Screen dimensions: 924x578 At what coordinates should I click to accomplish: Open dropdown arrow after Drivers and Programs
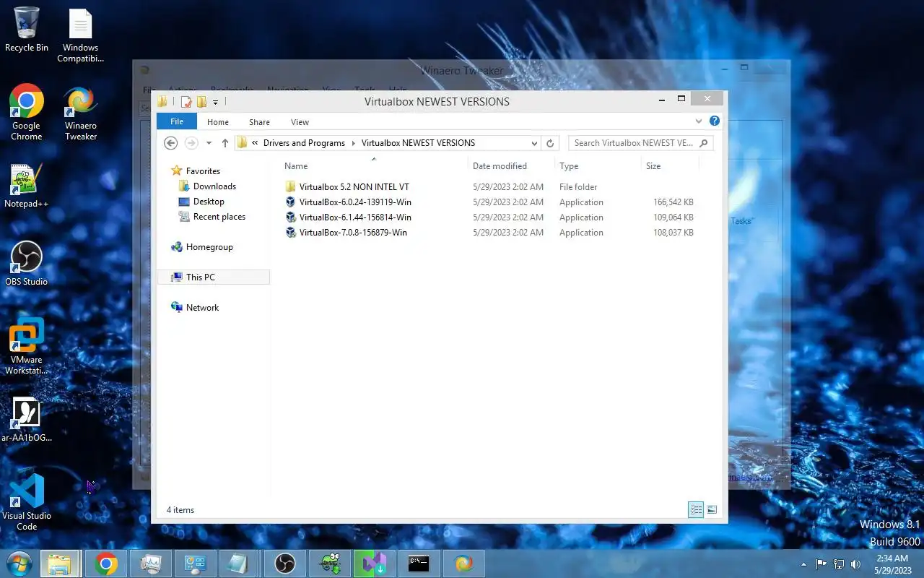353,143
